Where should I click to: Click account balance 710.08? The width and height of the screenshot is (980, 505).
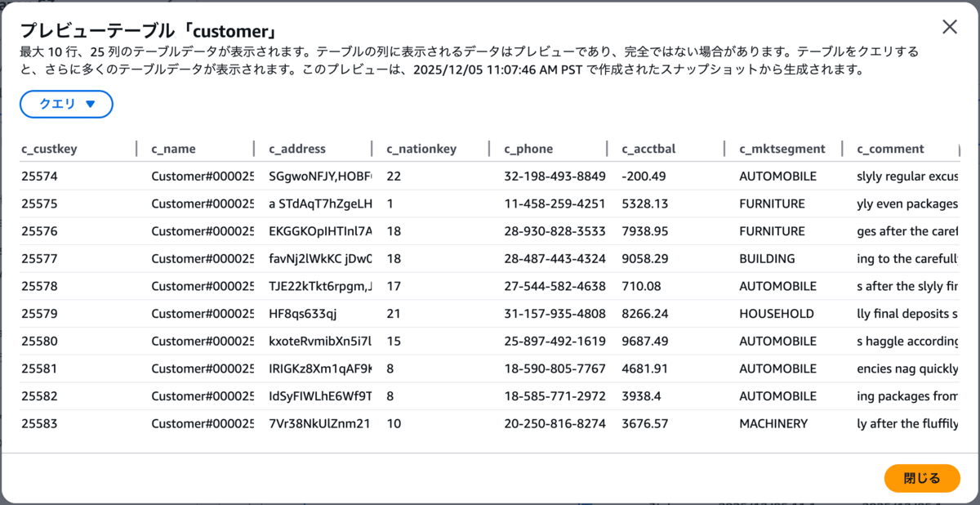pos(642,286)
